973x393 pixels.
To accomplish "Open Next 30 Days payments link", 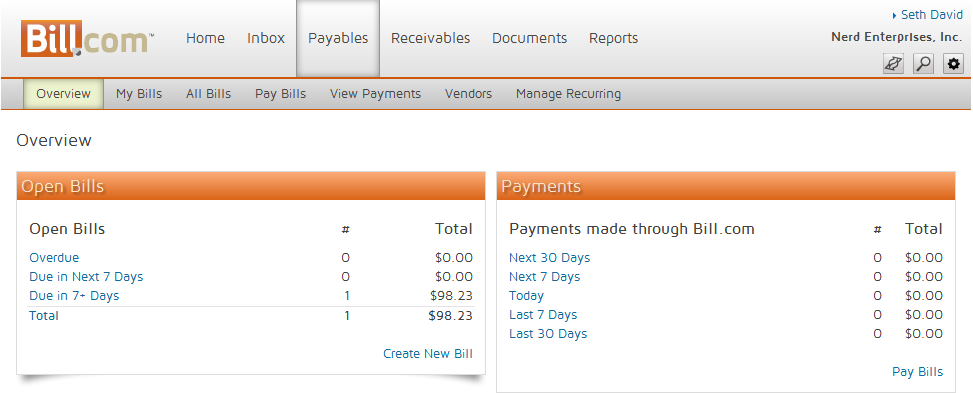I will (549, 258).
